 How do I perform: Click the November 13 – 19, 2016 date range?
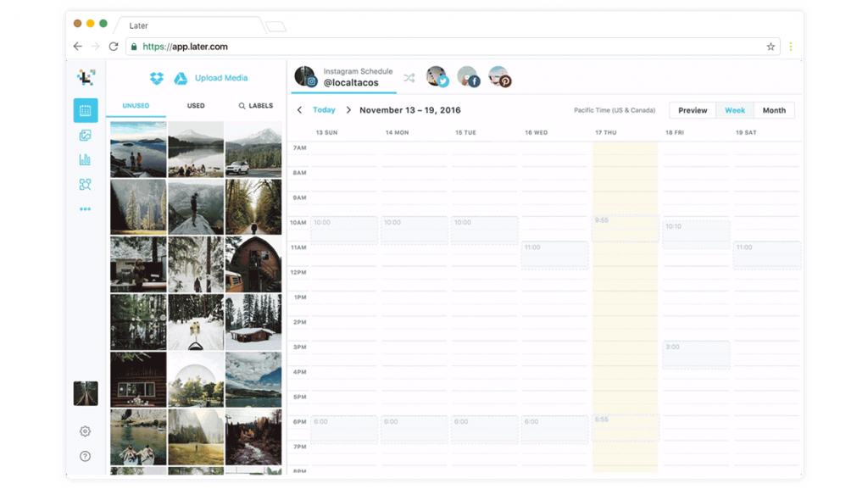(410, 110)
